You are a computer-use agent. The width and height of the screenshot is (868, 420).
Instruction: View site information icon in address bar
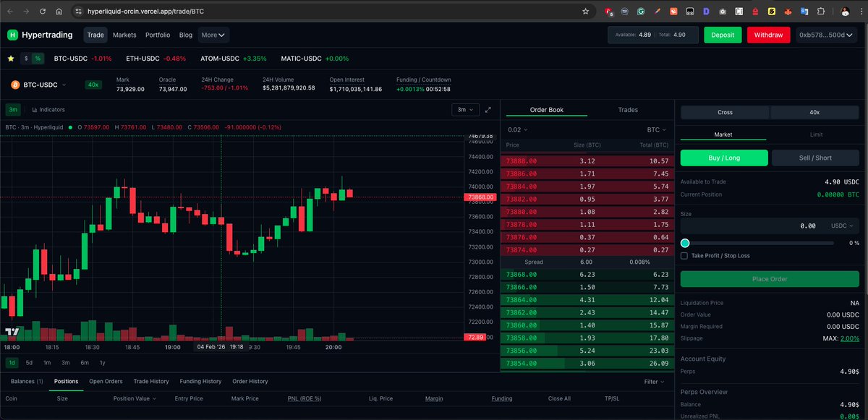point(78,12)
